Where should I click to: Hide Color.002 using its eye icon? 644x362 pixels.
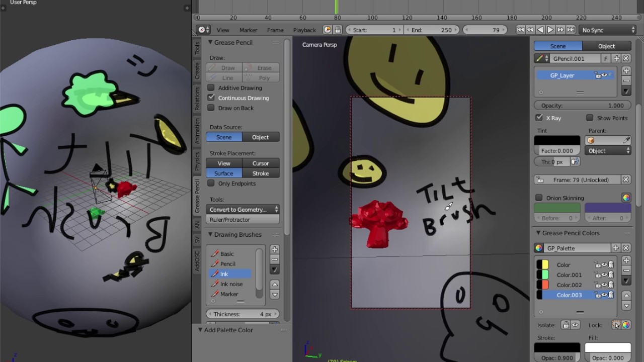(604, 285)
